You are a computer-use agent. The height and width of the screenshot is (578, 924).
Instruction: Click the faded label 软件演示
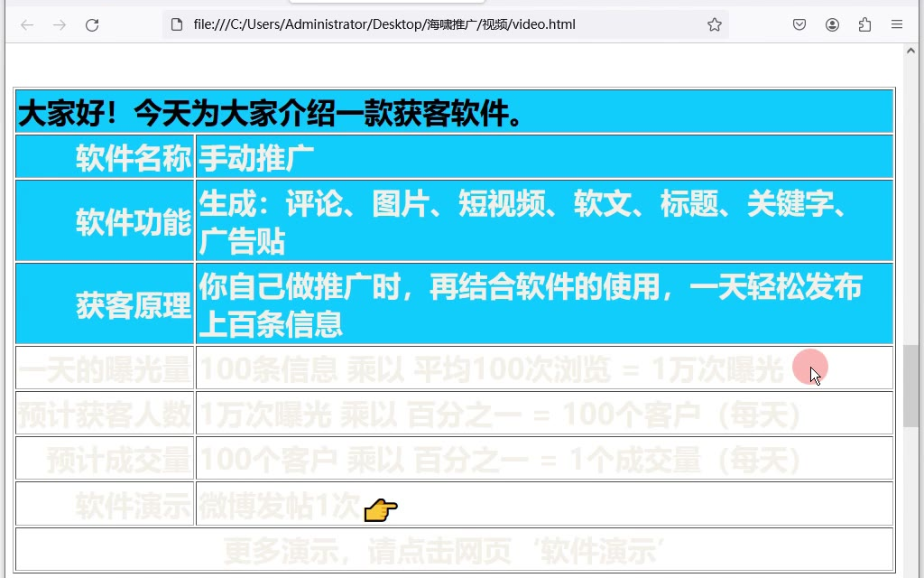[x=134, y=505]
